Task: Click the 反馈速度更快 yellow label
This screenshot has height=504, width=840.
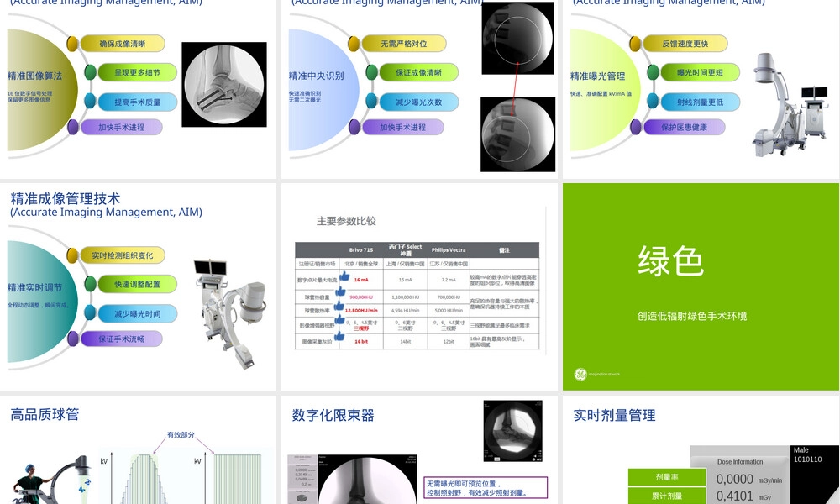Action: [x=685, y=44]
